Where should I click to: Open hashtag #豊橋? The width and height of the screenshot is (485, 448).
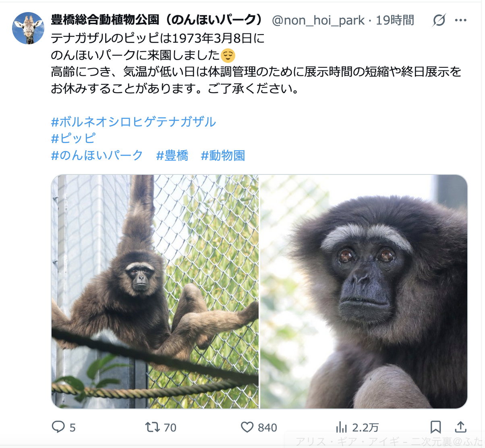tap(172, 156)
